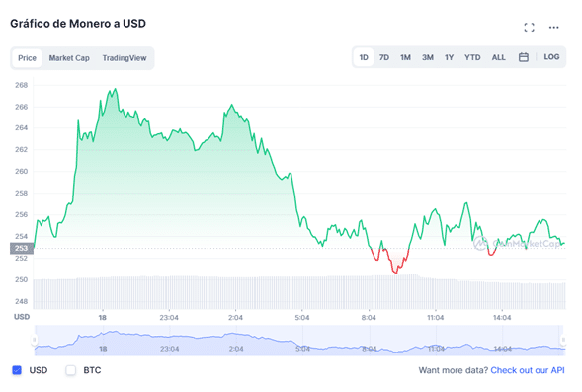Select the 1M time range
This screenshot has width=582, height=392.
click(405, 57)
